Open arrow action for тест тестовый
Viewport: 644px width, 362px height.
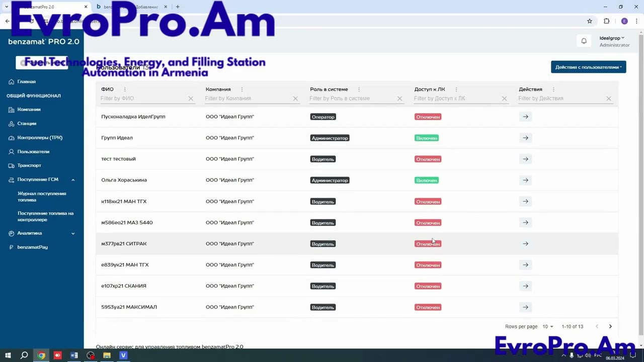click(x=525, y=159)
